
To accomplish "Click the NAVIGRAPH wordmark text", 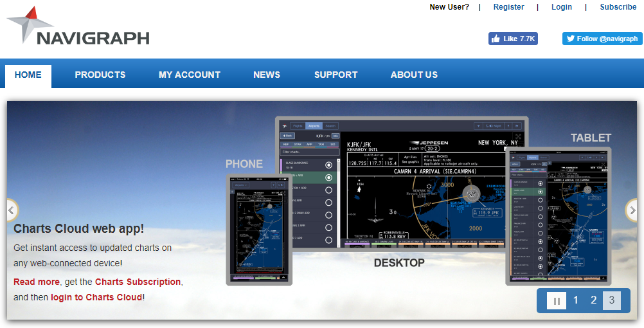I will [x=93, y=38].
